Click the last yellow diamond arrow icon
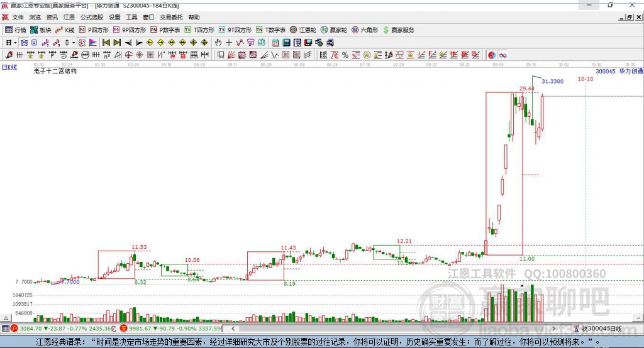 [204, 43]
